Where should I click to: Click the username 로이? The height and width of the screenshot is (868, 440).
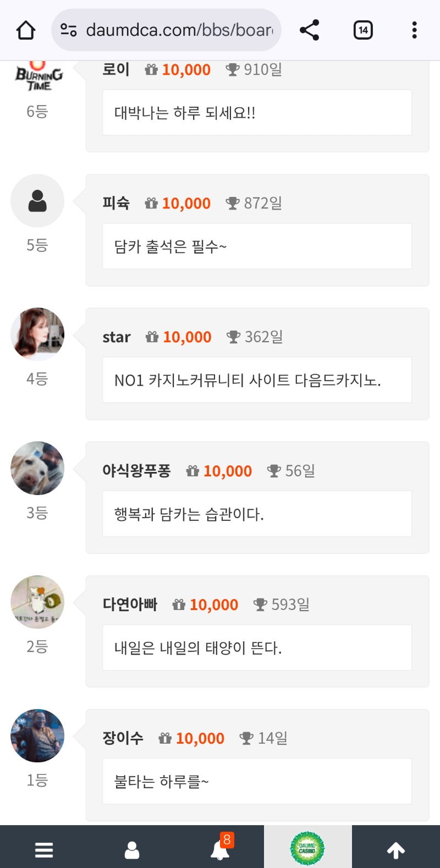tap(116, 70)
